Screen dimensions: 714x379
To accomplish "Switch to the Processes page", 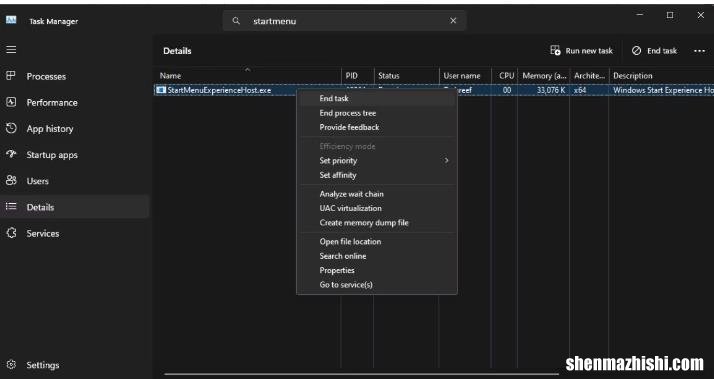I will [x=46, y=76].
